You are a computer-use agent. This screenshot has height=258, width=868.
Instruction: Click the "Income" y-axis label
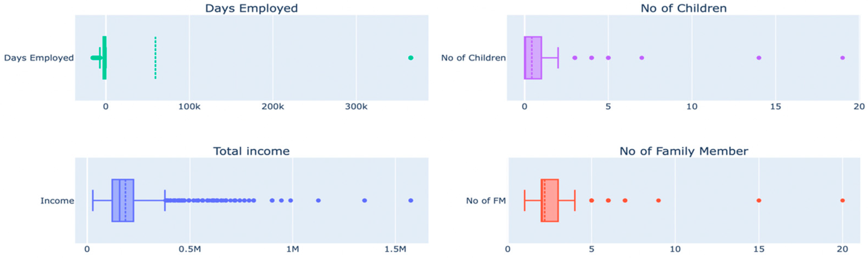point(57,201)
